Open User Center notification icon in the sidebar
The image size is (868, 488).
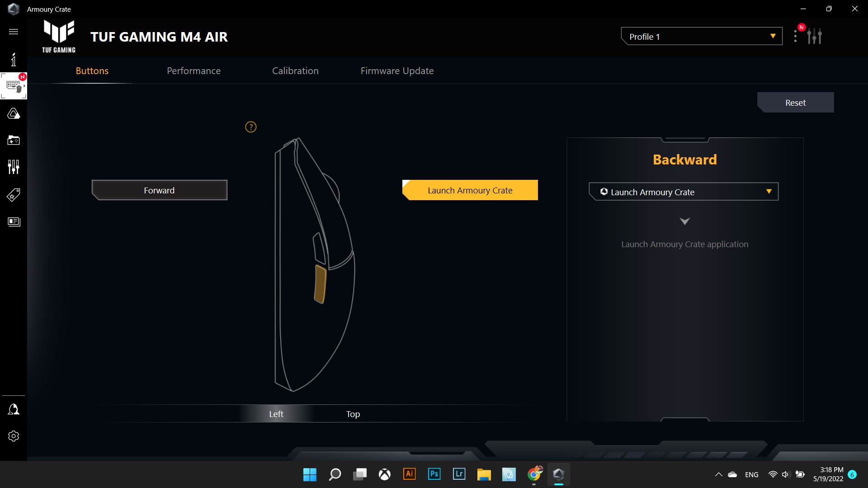[x=14, y=409]
